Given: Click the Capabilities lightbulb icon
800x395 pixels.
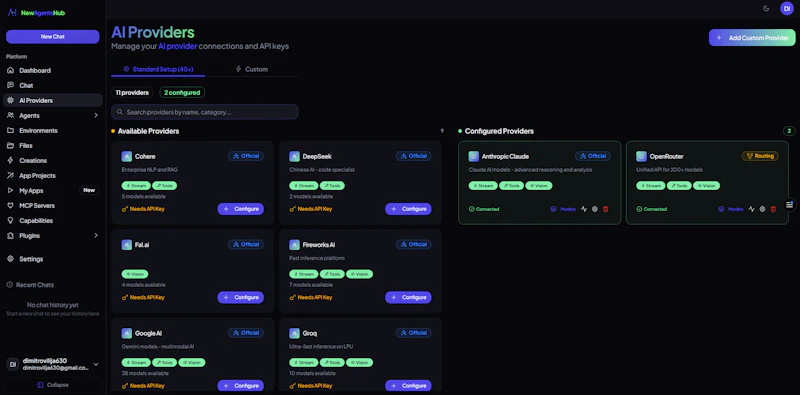Looking at the screenshot, I should point(10,220).
